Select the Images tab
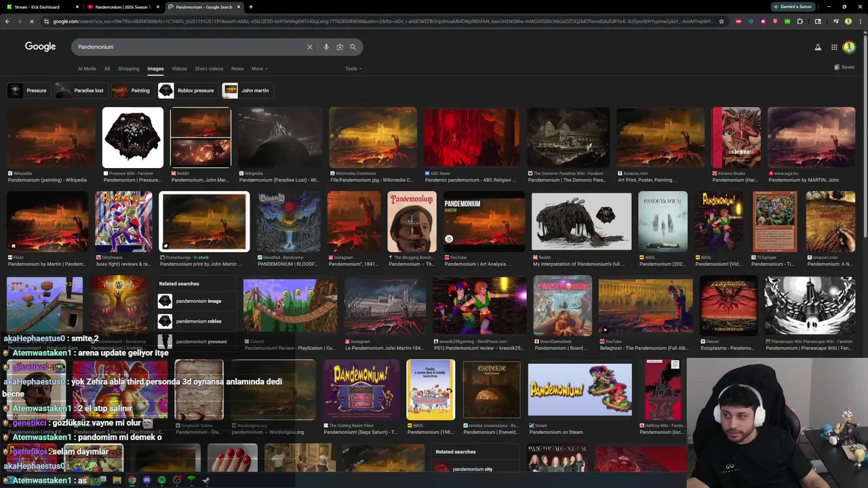The image size is (868, 488). tap(155, 68)
